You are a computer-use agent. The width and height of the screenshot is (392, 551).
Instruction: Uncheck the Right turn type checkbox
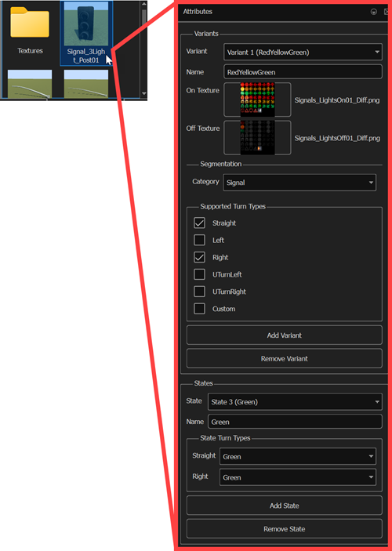(x=199, y=257)
